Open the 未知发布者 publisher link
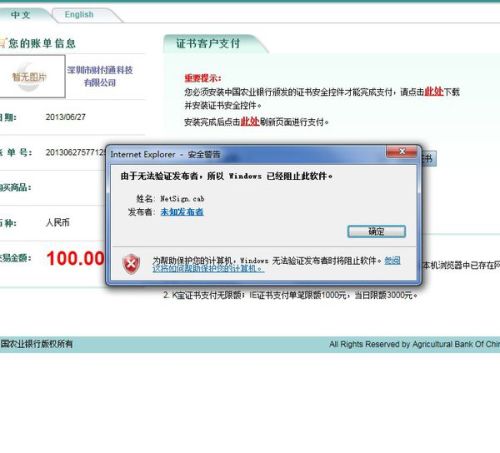This screenshot has width=500, height=453. (182, 212)
